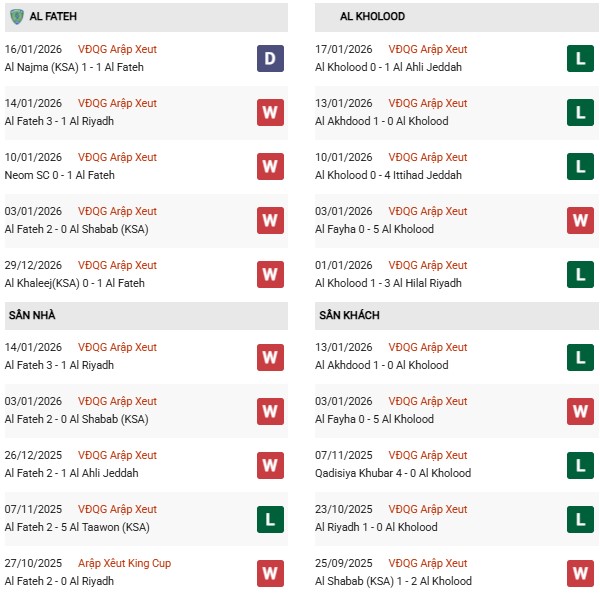600x595 pixels.
Task: Open match Al Khaleej(KSA) 0-1 Al Fateh
Action: [x=74, y=283]
